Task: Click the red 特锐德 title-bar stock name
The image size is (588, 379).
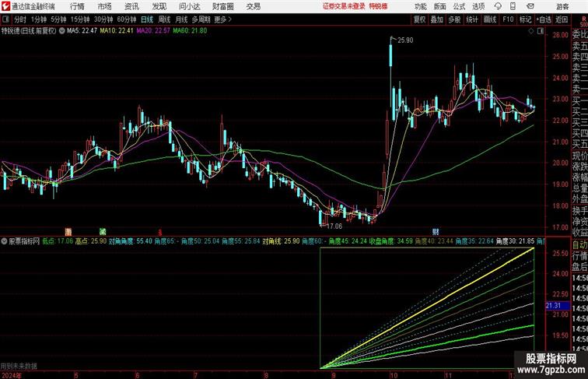Action: (x=378, y=6)
